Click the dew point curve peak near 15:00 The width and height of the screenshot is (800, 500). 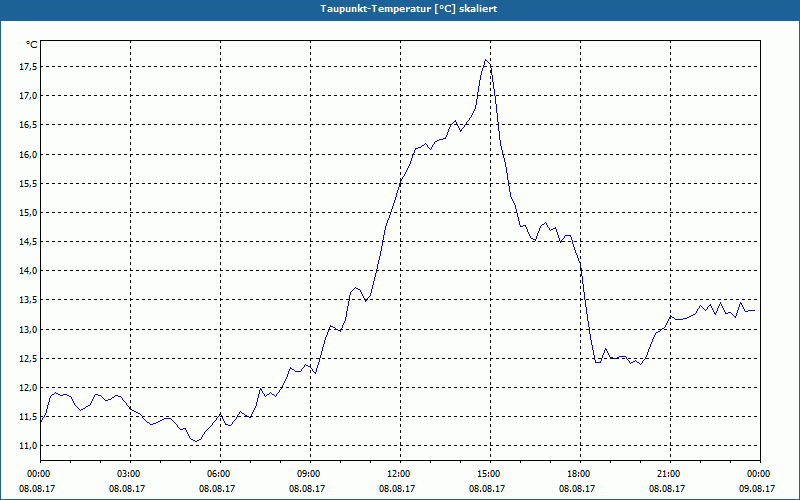tap(486, 60)
